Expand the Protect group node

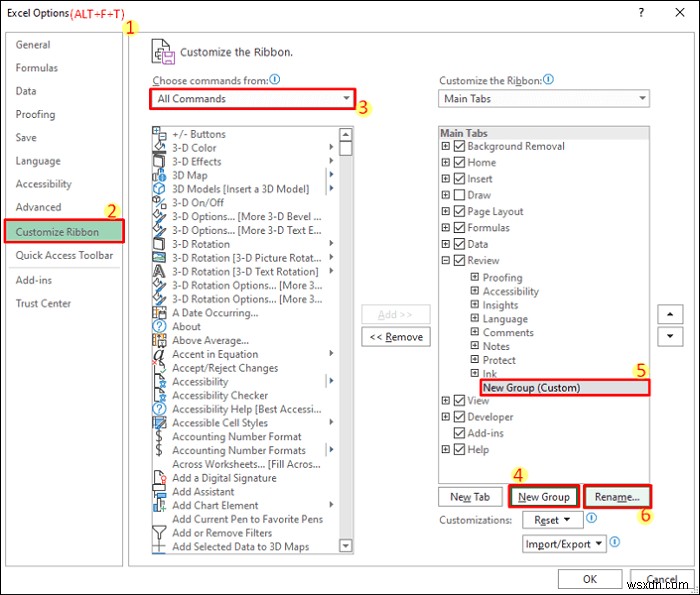(475, 359)
